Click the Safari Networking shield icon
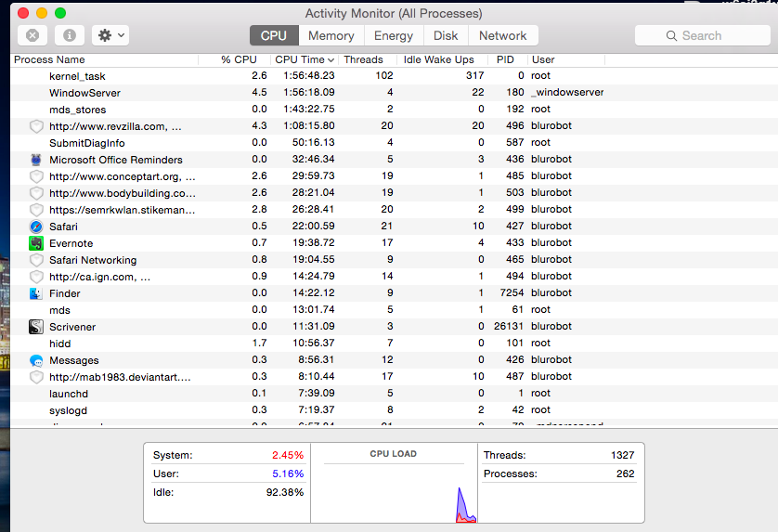778x532 pixels. coord(36,260)
